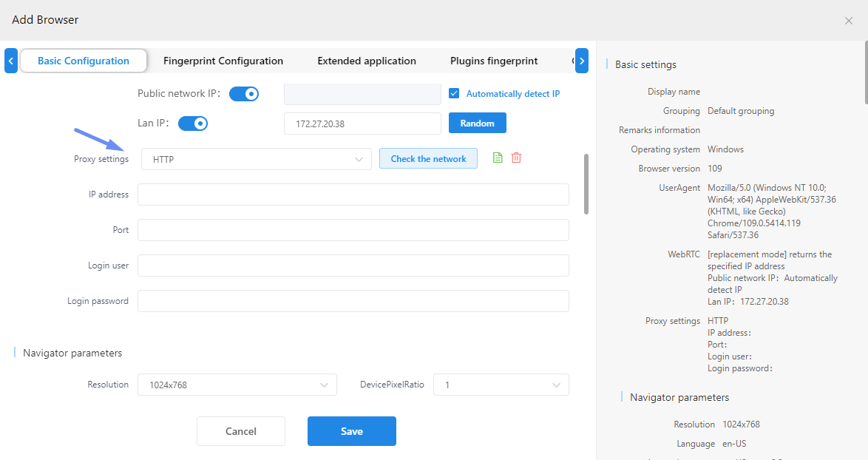
Task: Disable the Lan IP switch
Action: pyautogui.click(x=192, y=124)
